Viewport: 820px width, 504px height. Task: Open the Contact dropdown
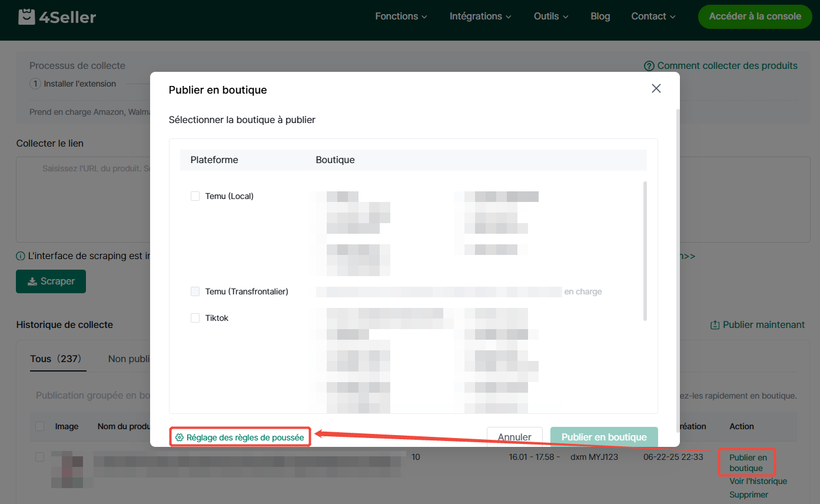tap(653, 16)
